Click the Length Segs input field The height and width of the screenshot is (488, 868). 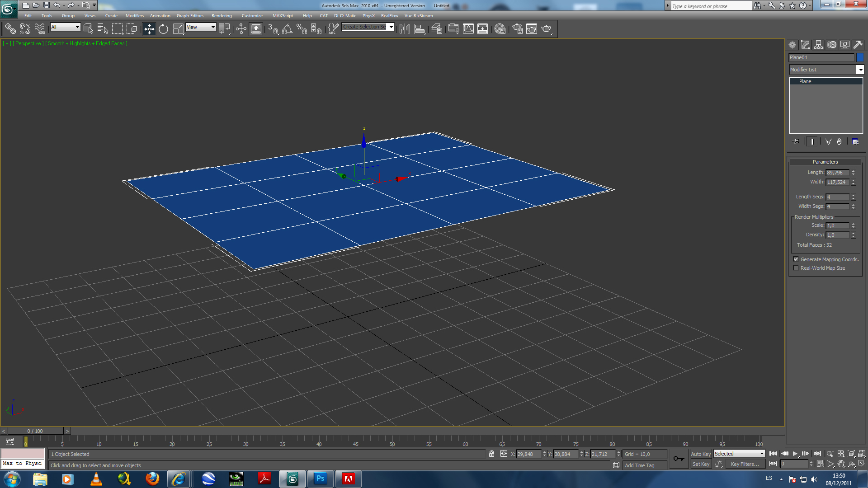pyautogui.click(x=837, y=197)
